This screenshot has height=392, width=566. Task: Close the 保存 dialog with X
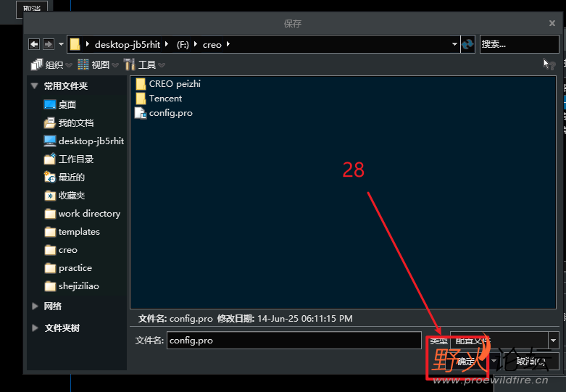[x=552, y=23]
